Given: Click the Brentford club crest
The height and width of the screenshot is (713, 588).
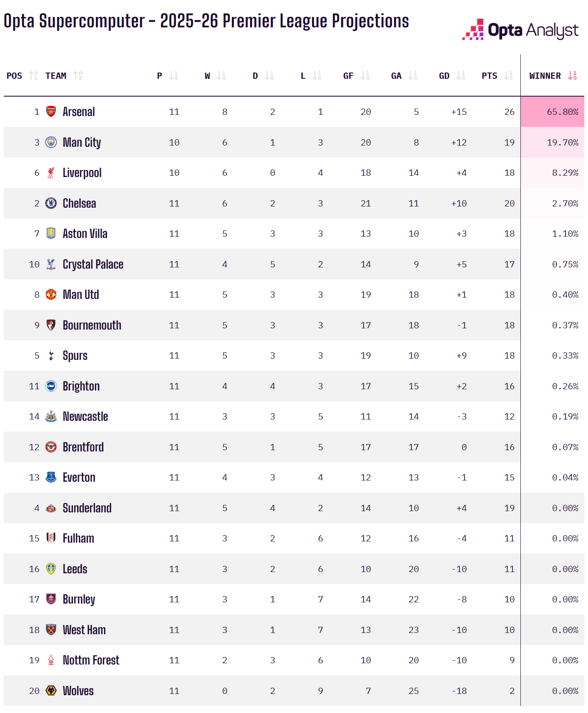Looking at the screenshot, I should pyautogui.click(x=51, y=447).
